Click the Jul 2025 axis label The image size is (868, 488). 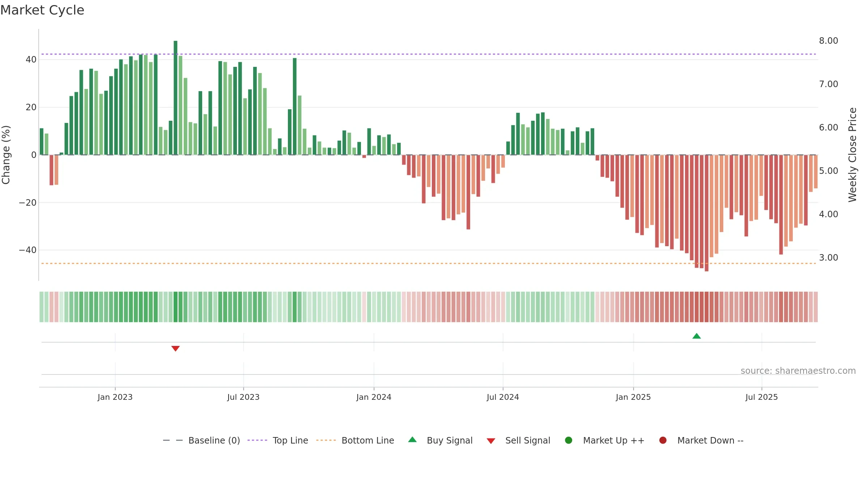pos(762,397)
